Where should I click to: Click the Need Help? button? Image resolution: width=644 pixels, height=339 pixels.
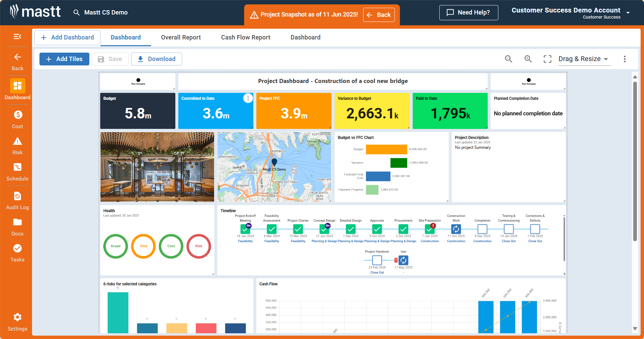click(x=469, y=12)
